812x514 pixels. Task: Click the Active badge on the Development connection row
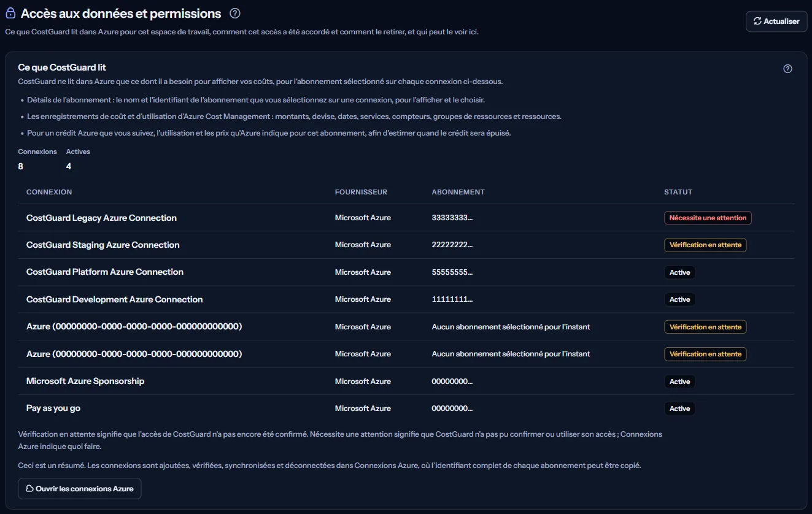(x=679, y=299)
